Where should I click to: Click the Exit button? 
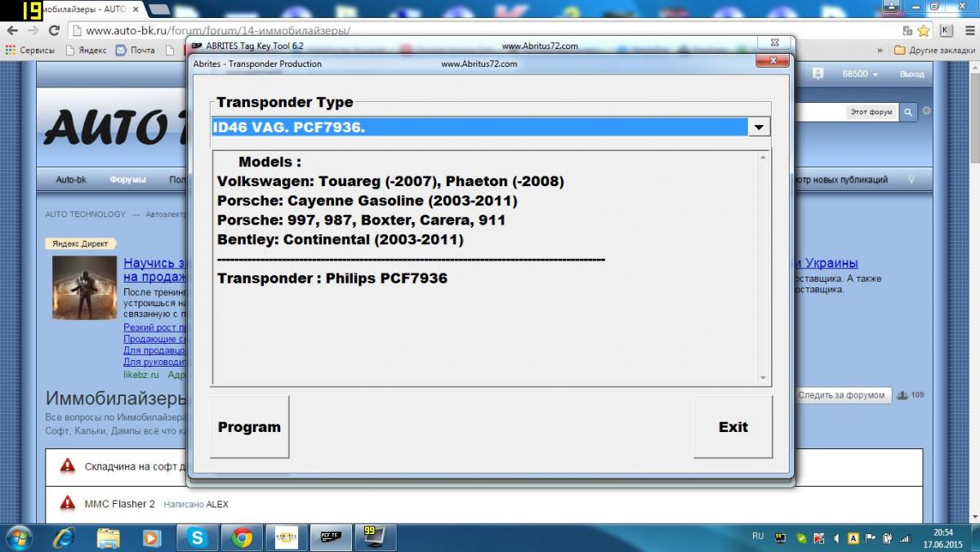pos(733,427)
